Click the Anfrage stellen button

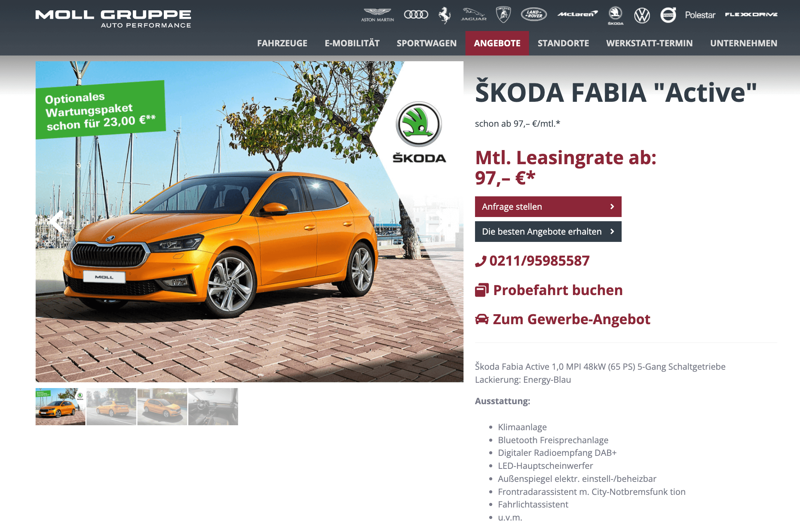pyautogui.click(x=548, y=207)
